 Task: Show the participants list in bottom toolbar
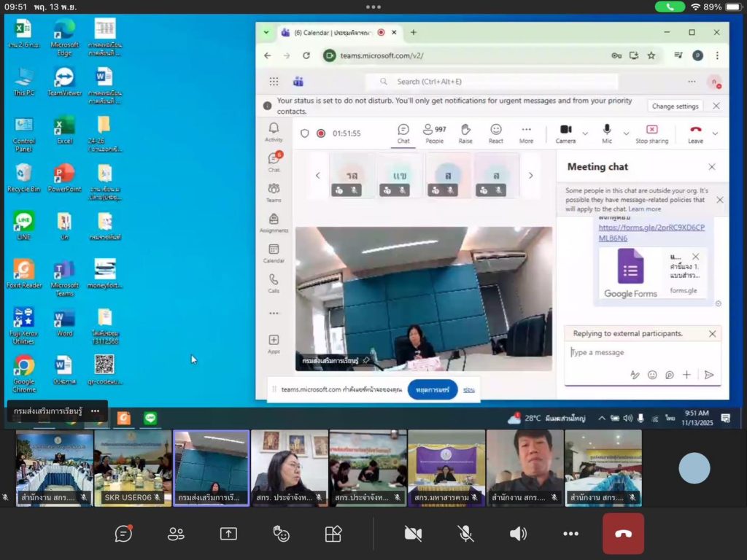click(x=176, y=534)
